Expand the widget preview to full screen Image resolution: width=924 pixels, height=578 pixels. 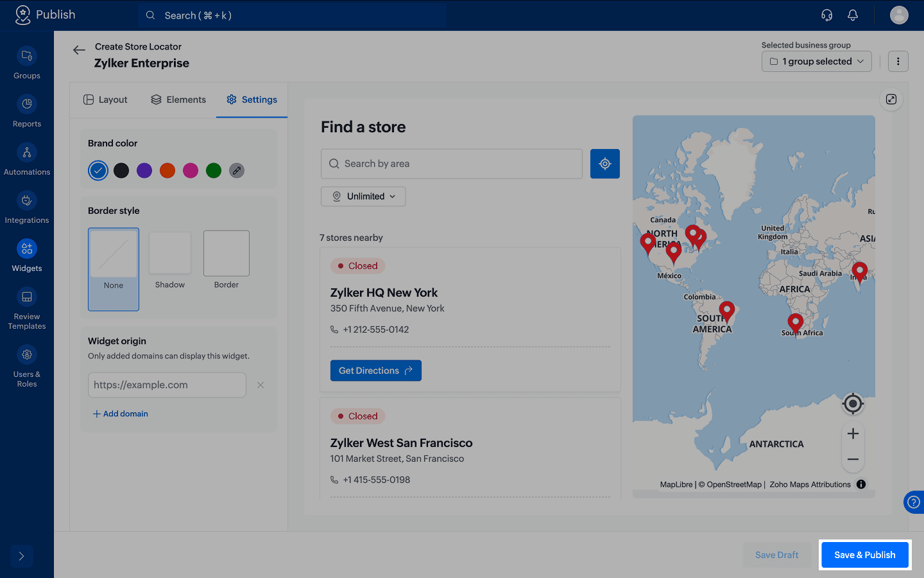click(891, 99)
